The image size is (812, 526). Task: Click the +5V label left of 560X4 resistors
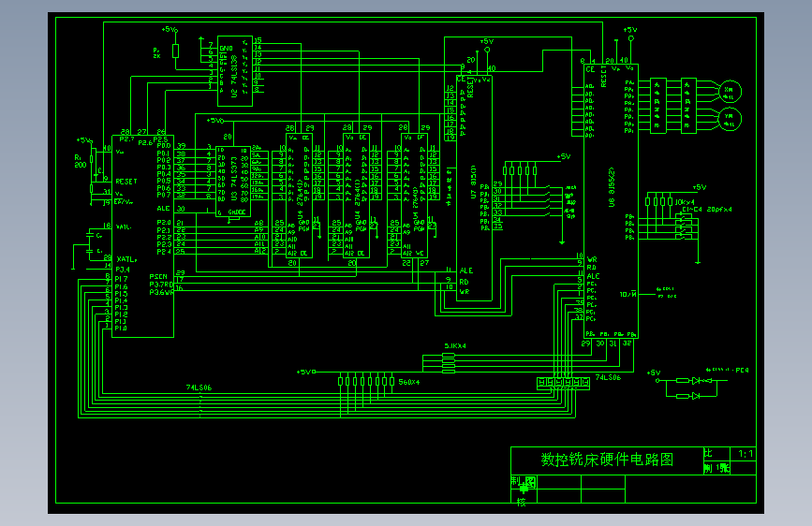(305, 372)
